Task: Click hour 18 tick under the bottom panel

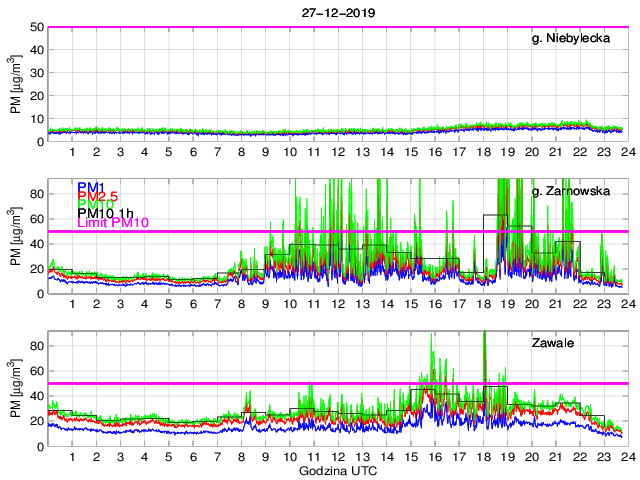Action: pos(483,457)
